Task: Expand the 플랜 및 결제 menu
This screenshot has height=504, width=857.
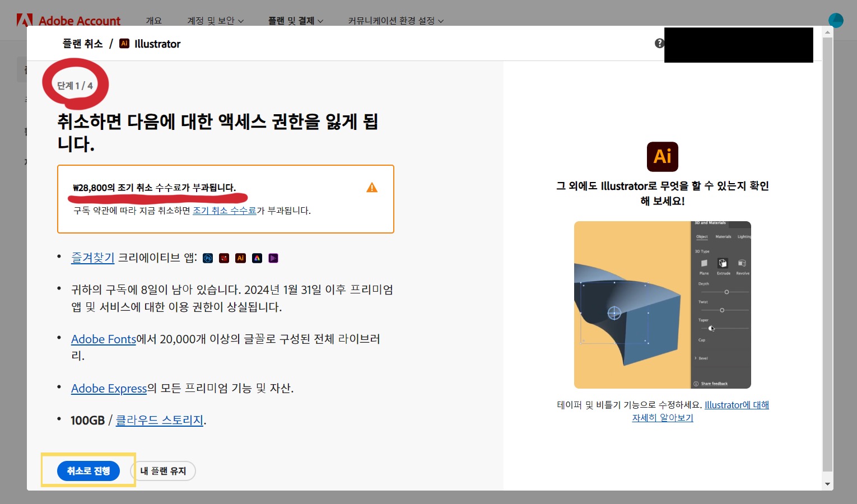Action: 295,21
